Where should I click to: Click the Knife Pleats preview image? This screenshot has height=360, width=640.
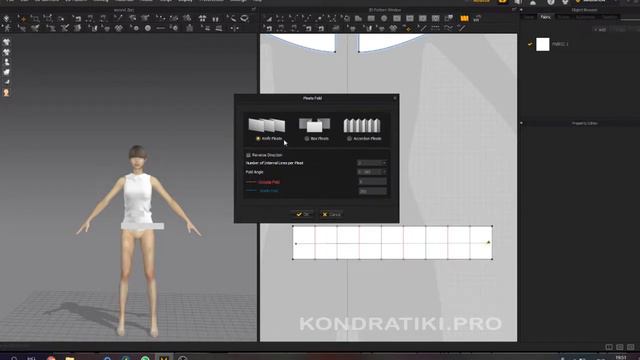[x=267, y=125]
